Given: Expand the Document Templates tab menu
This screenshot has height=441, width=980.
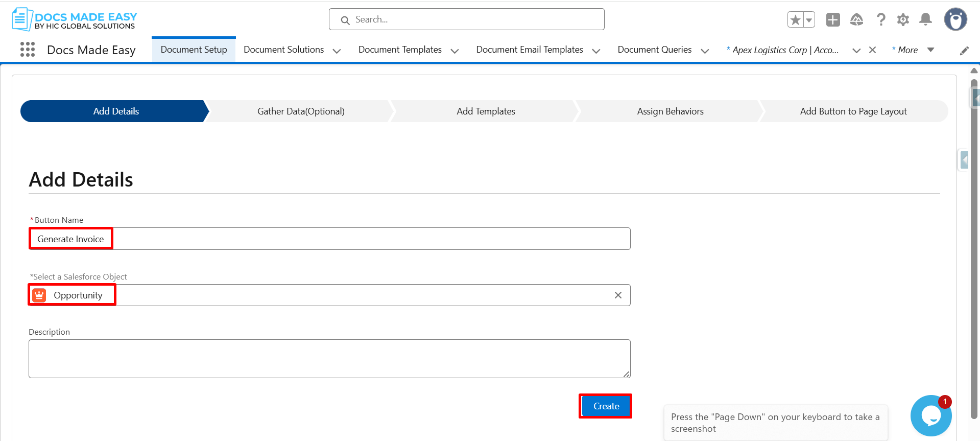Looking at the screenshot, I should point(455,51).
